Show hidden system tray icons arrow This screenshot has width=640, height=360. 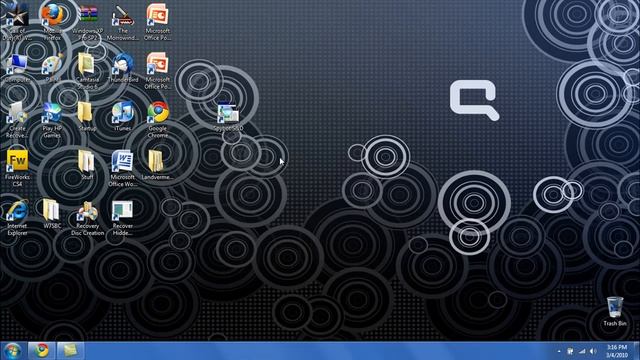click(559, 351)
